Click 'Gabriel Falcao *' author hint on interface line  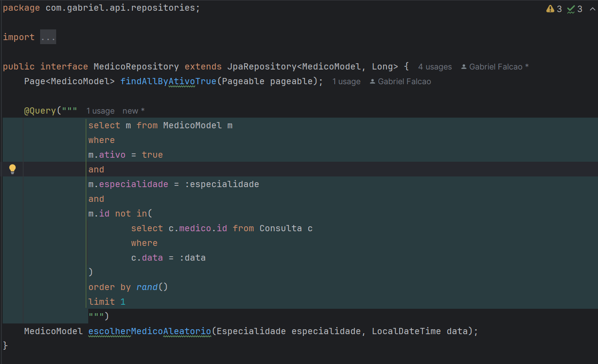click(x=495, y=67)
